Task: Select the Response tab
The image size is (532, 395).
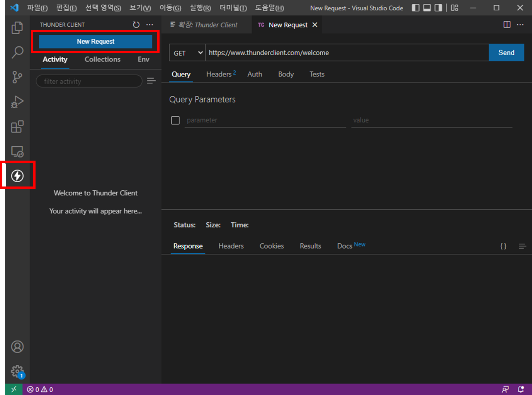Action: click(188, 246)
